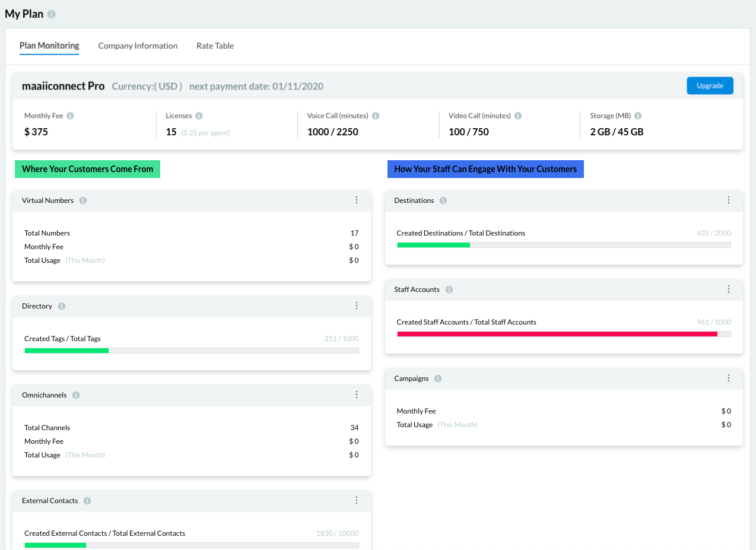
Task: Click the Destinations info icon
Action: pos(443,201)
